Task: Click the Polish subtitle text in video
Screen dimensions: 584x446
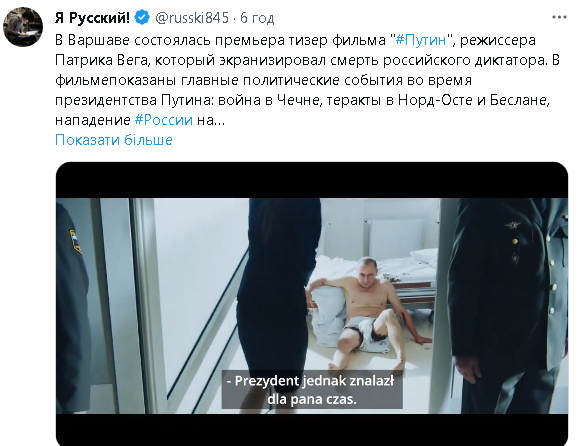Action: 312,390
